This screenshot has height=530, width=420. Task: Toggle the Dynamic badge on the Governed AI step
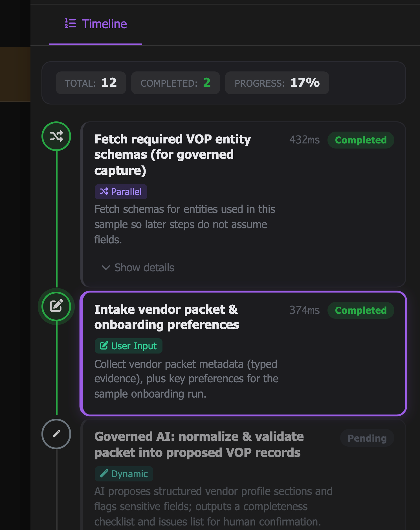[124, 474]
